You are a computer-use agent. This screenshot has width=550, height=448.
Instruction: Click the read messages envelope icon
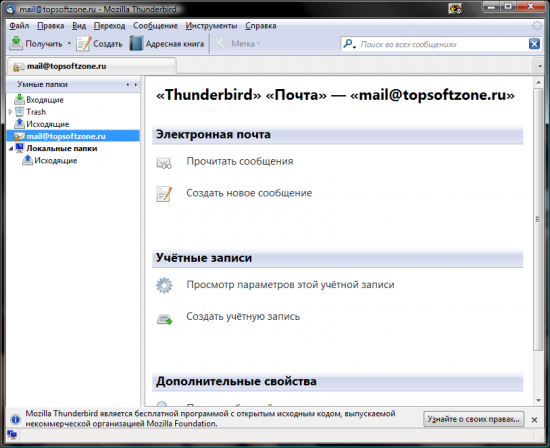tap(164, 163)
